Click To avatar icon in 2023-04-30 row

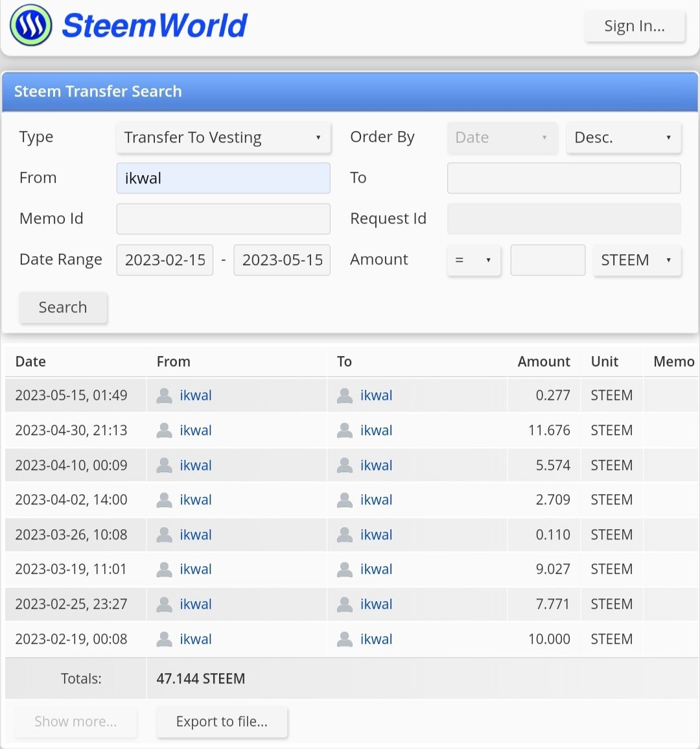tap(345, 431)
